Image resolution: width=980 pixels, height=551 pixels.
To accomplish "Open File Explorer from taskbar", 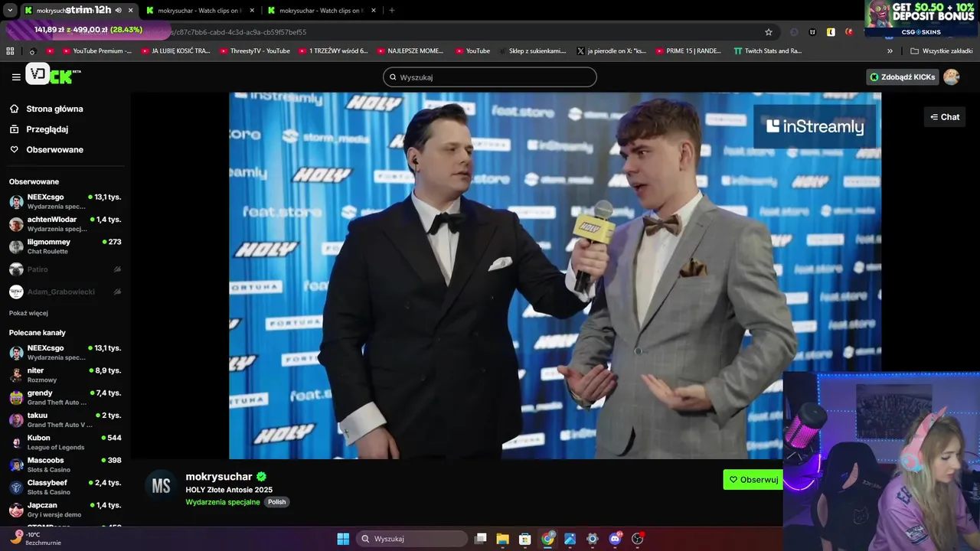I will click(x=502, y=539).
